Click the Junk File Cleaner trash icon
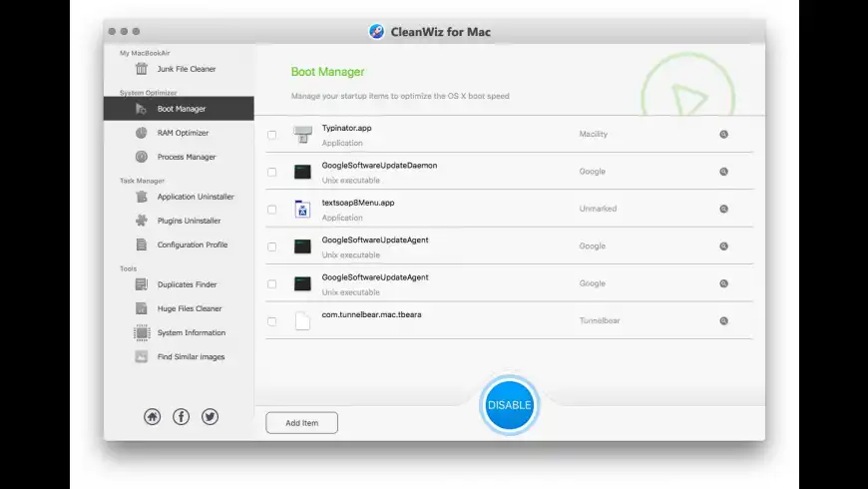Viewport: 868px width, 489px height. pyautogui.click(x=142, y=69)
